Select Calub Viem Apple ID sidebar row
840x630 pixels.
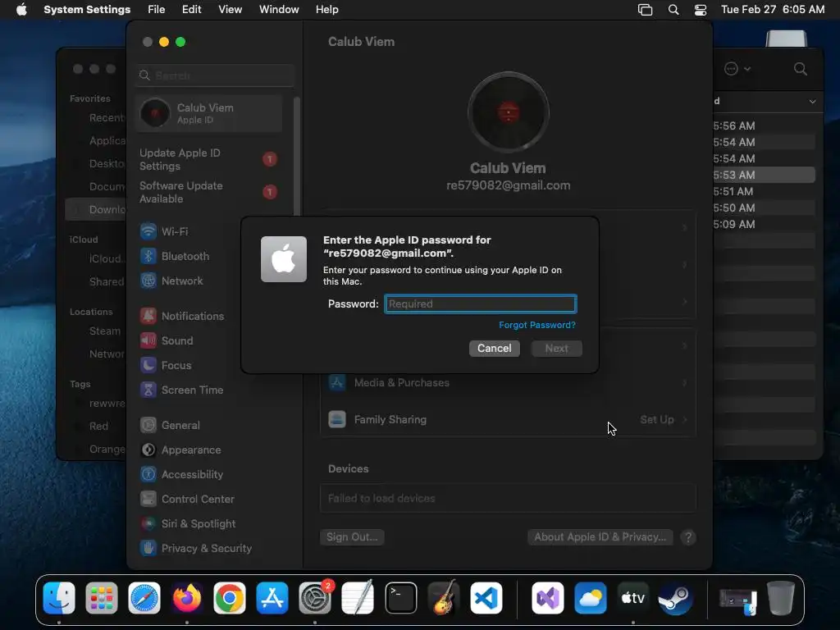(209, 113)
